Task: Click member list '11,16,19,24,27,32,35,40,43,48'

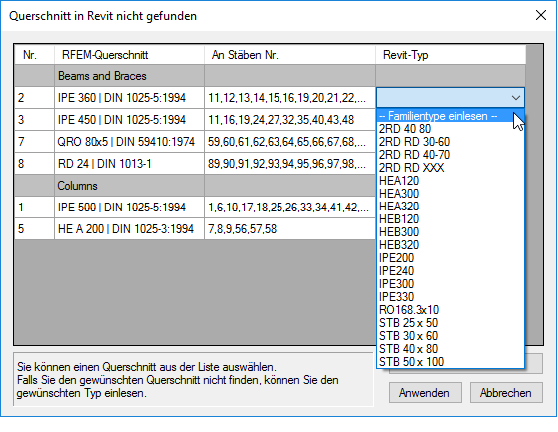Action: [290, 120]
